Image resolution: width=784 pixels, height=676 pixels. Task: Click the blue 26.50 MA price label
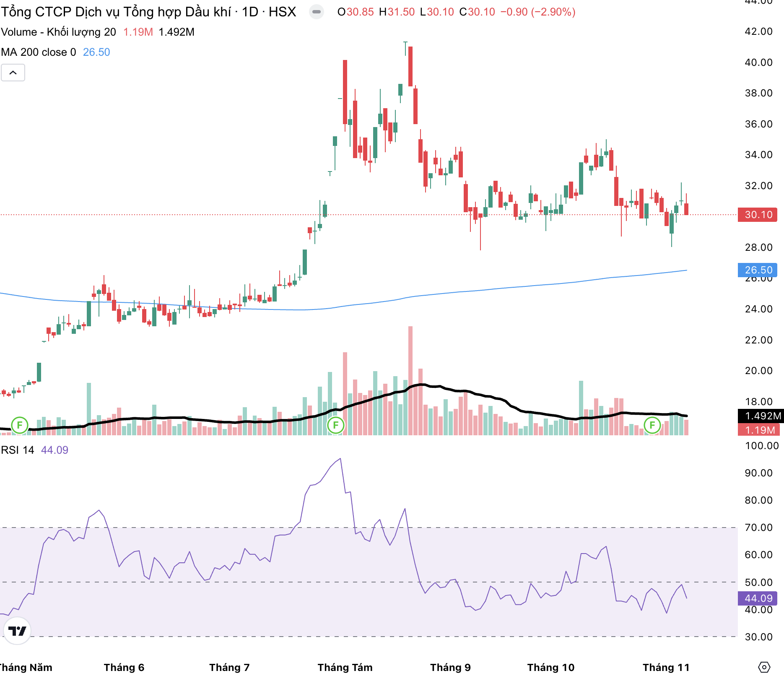pos(758,270)
